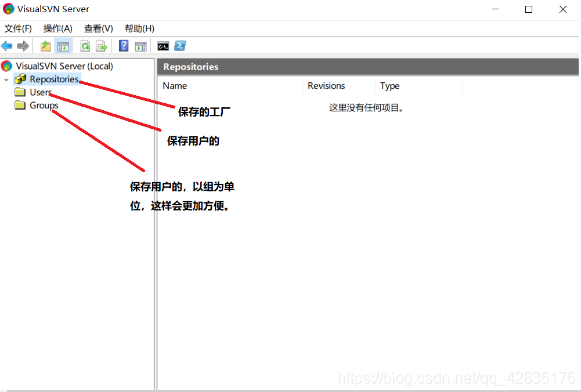Screen dimensions: 581x392
Task: Minimize the VisualSVN Server window
Action: tap(495, 9)
